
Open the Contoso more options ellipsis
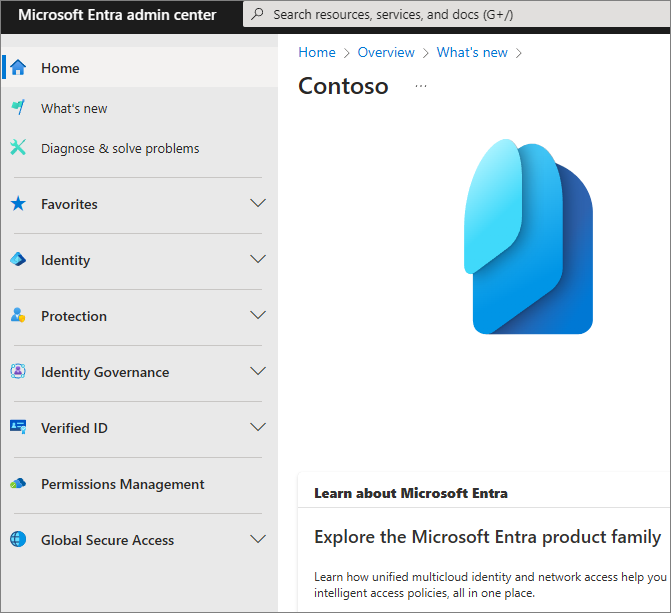point(421,86)
